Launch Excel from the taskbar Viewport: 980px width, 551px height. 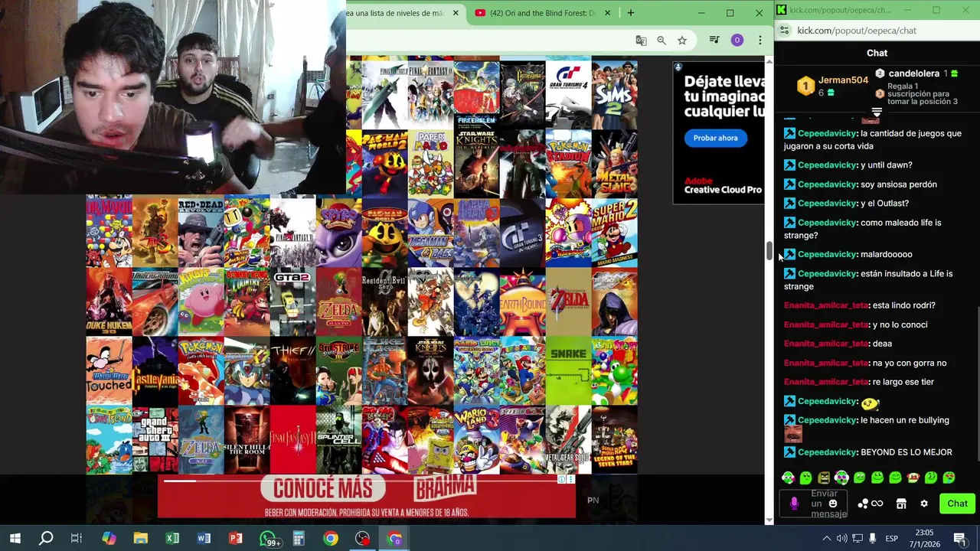pyautogui.click(x=172, y=539)
